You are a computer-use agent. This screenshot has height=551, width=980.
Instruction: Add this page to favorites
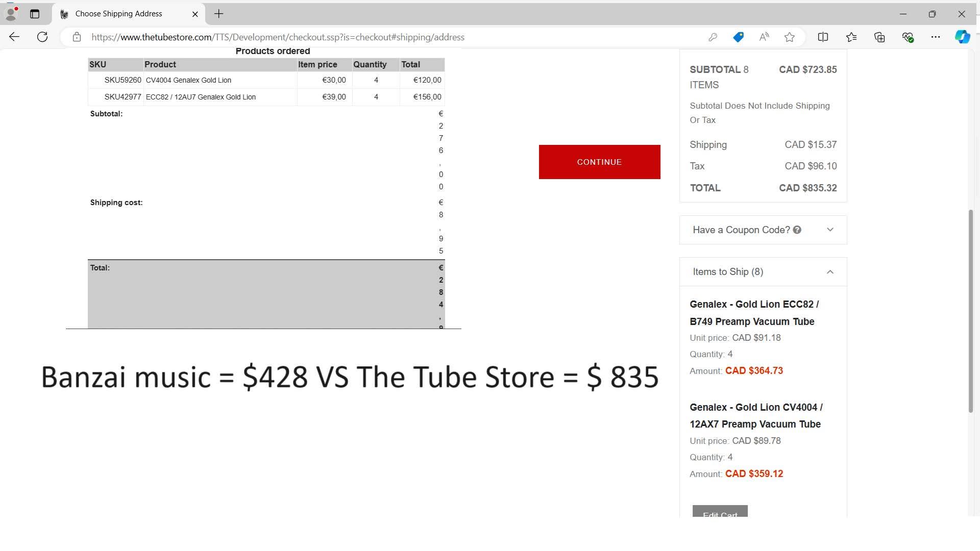[x=790, y=37]
